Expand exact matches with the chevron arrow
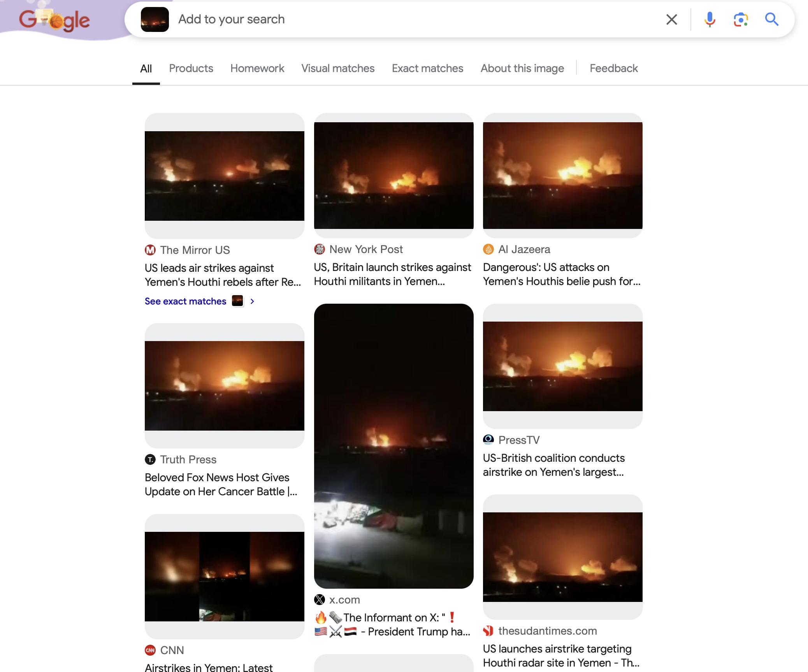 (252, 301)
